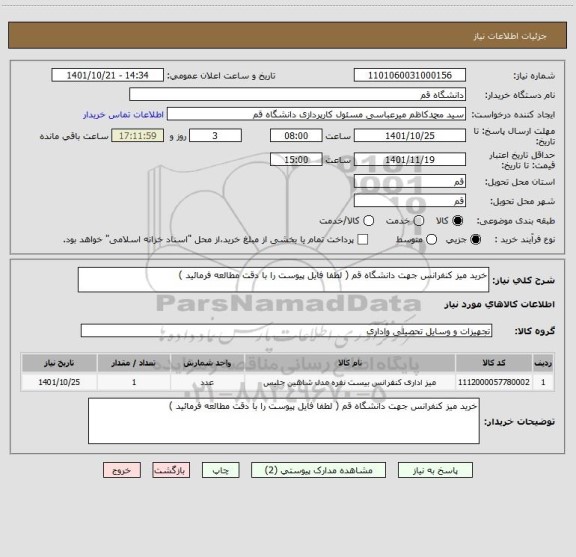Click the تعداد / مقدار column header
Screen dimensions: 576x557
[x=134, y=363]
